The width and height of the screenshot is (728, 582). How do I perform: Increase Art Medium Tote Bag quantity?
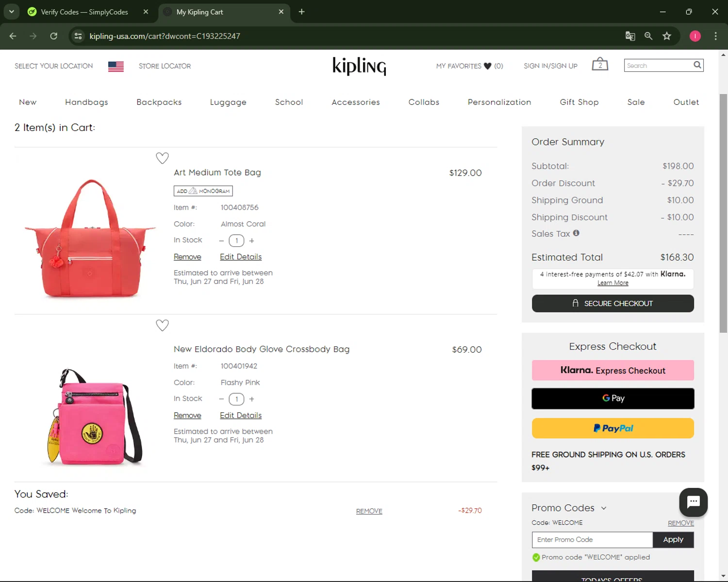click(251, 241)
